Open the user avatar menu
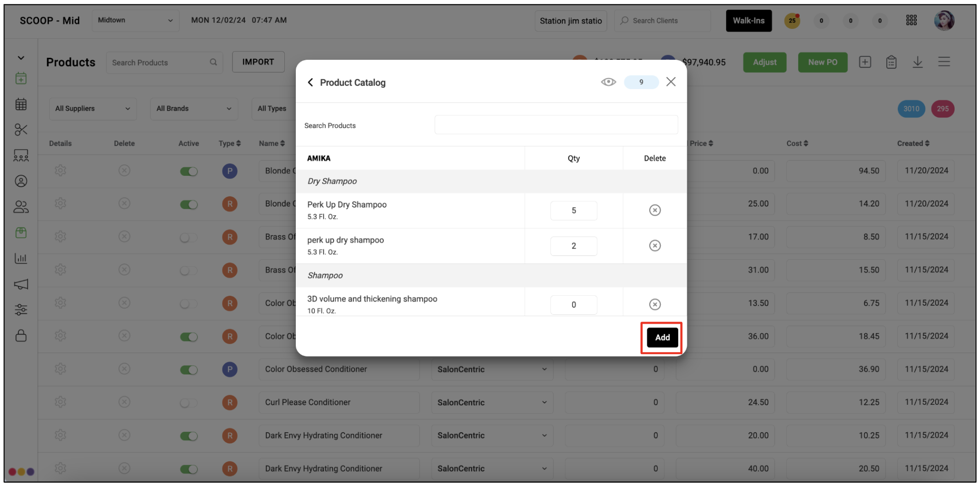The height and width of the screenshot is (488, 980). [944, 20]
